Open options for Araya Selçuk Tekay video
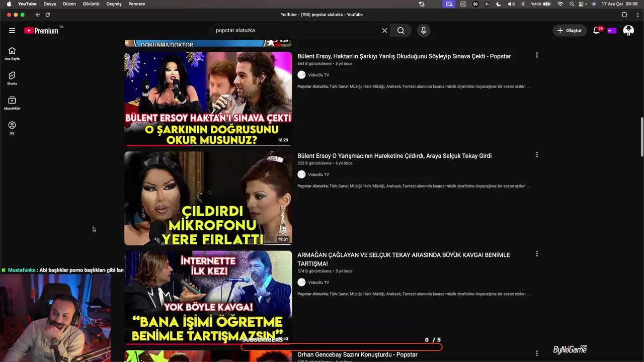Image resolution: width=644 pixels, height=362 pixels. 537,155
